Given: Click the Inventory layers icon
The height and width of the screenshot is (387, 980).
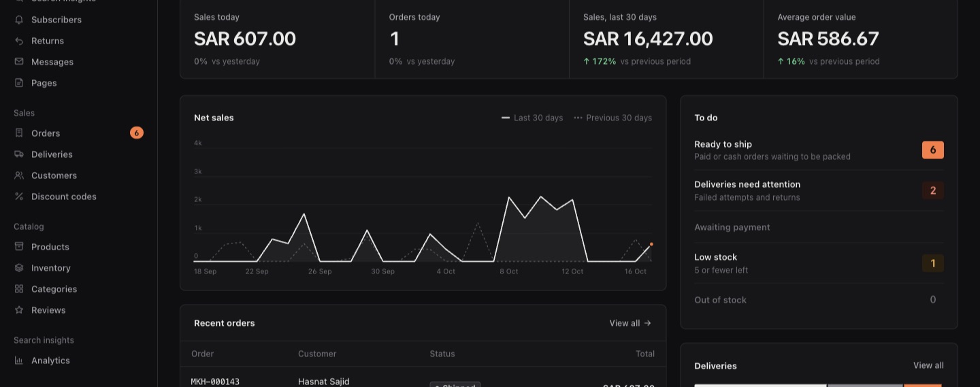Looking at the screenshot, I should tap(19, 268).
